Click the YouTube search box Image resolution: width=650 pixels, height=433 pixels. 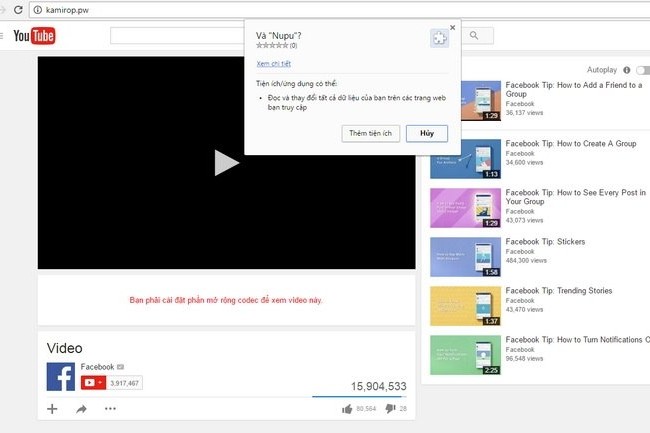pyautogui.click(x=177, y=36)
